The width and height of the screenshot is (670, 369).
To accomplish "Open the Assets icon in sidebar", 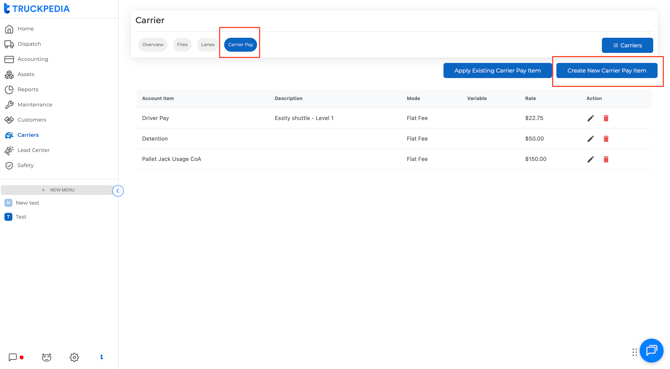I will pos(9,74).
